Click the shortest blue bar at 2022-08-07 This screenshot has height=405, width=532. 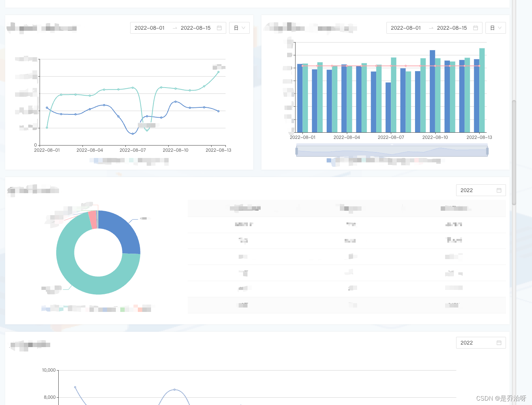[388, 107]
